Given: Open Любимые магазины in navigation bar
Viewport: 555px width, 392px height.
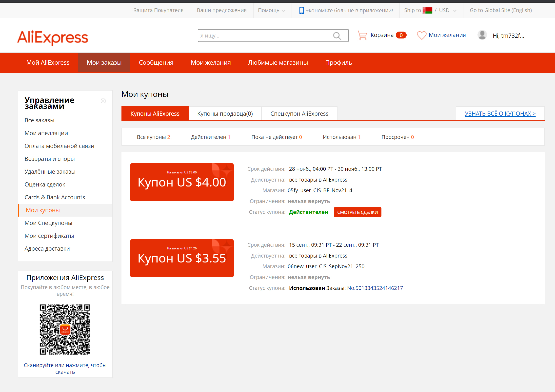Looking at the screenshot, I should point(278,62).
